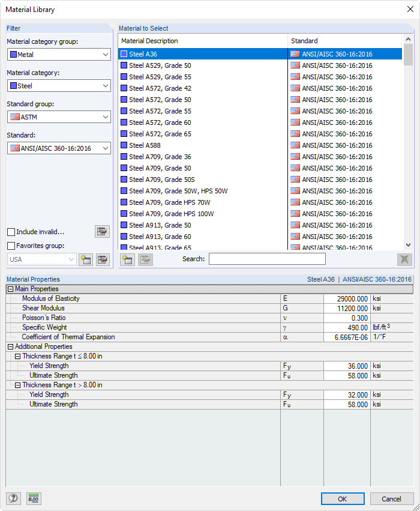The image size is (420, 511).
Task: Click blue swatch of Steel A588
Action: click(124, 145)
